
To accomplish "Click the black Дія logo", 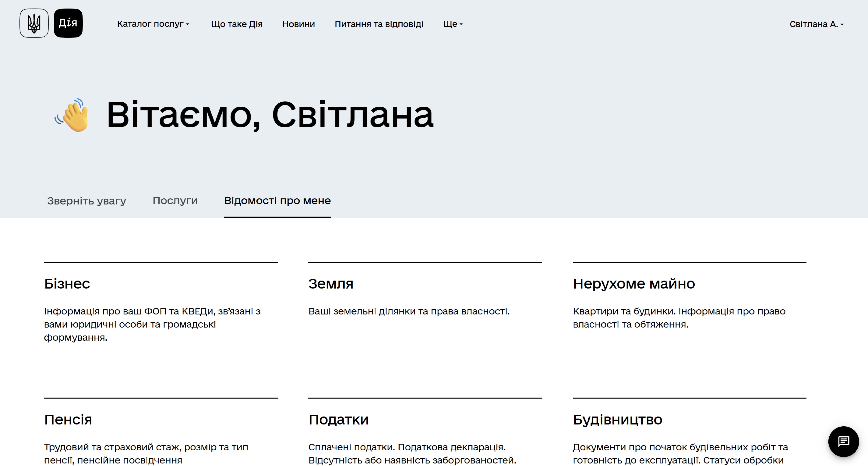I will pos(68,23).
